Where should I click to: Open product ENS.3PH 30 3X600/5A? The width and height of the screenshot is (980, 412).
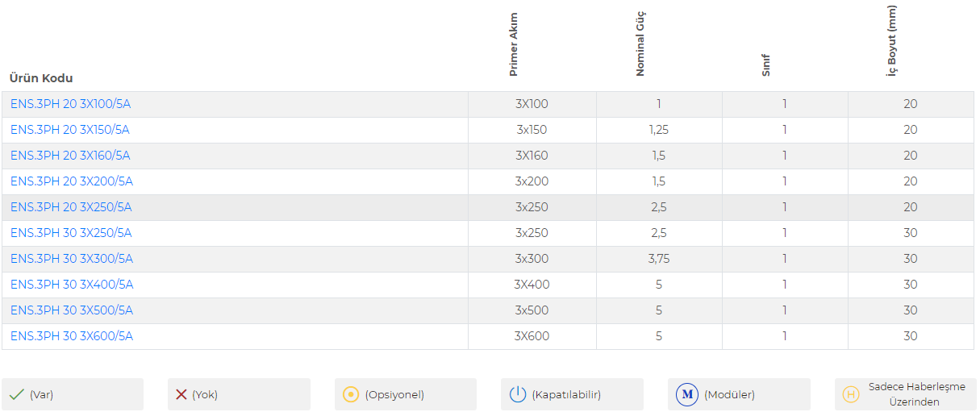(x=72, y=336)
